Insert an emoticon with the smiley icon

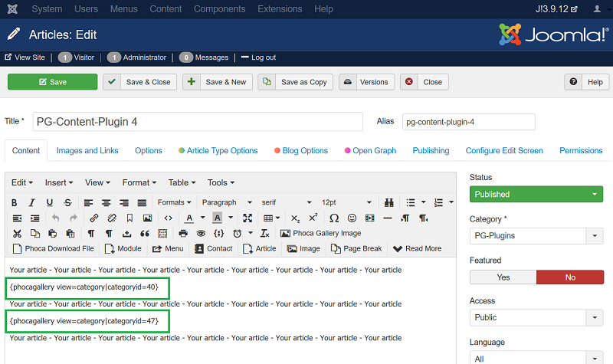(352, 218)
